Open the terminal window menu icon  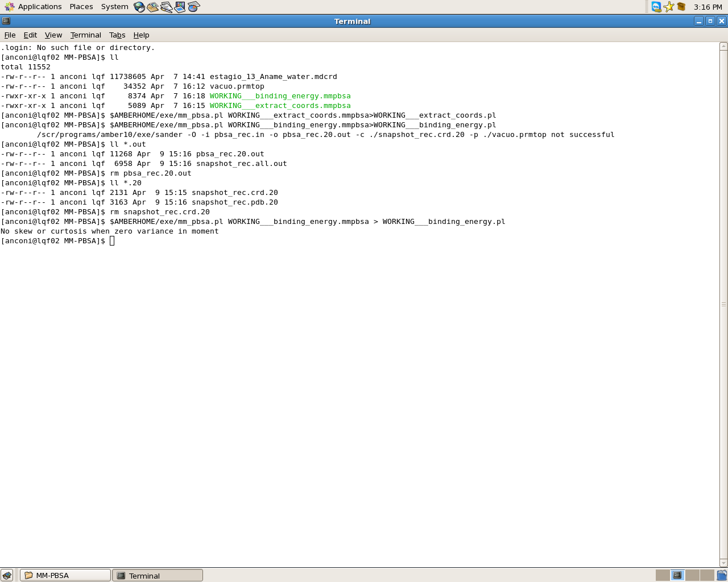click(x=6, y=21)
